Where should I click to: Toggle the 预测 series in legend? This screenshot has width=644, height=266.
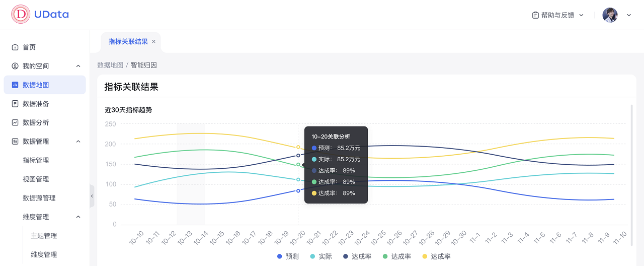(288, 256)
